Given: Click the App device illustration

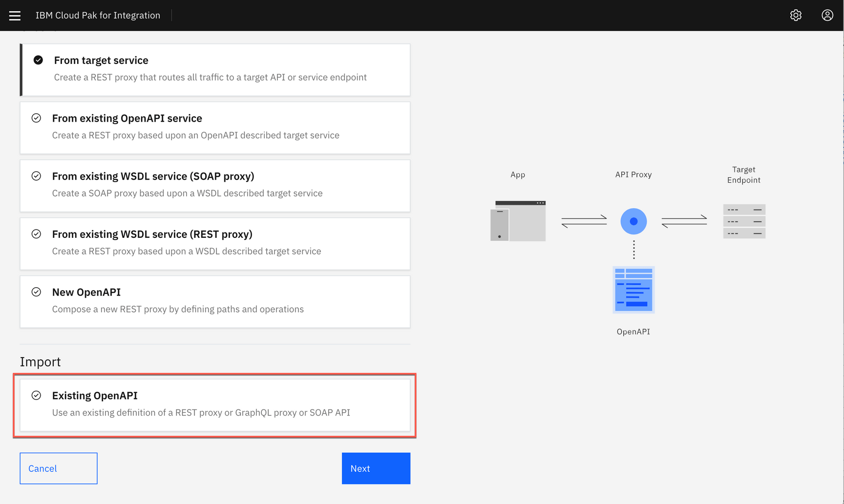Looking at the screenshot, I should click(x=518, y=221).
